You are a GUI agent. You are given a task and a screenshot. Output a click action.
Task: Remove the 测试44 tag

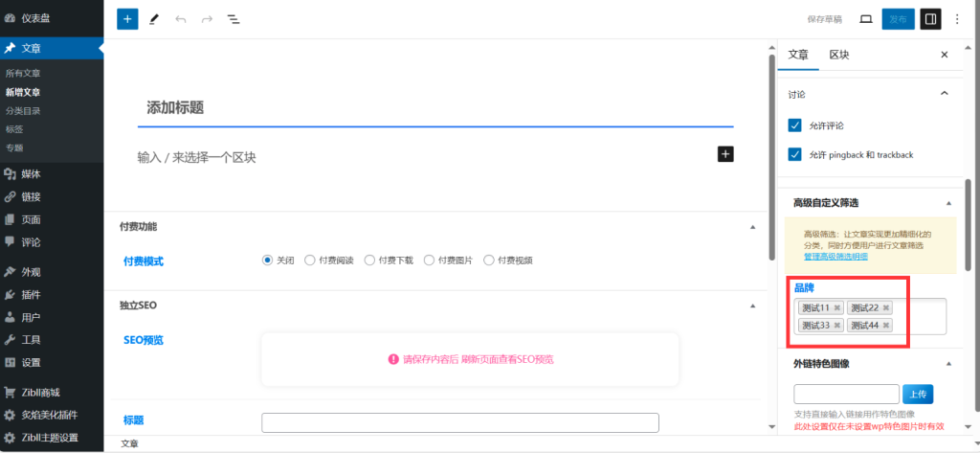885,326
